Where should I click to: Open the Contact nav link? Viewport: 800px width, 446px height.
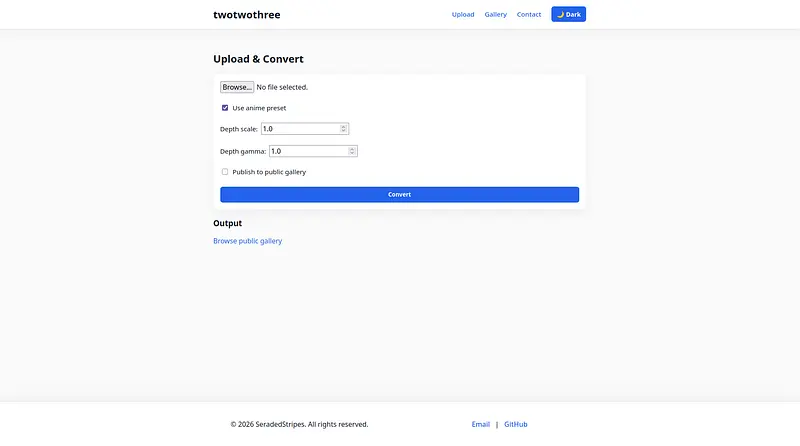pyautogui.click(x=529, y=15)
